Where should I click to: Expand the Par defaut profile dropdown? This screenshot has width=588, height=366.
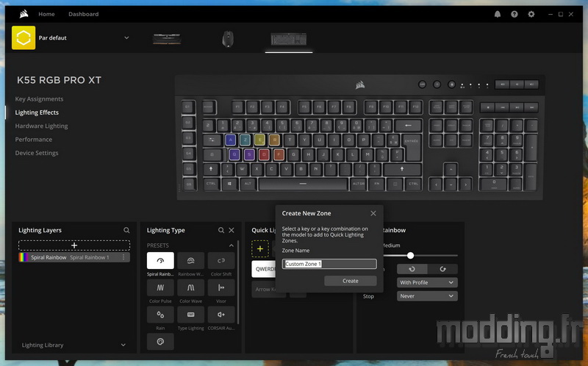[x=126, y=37]
